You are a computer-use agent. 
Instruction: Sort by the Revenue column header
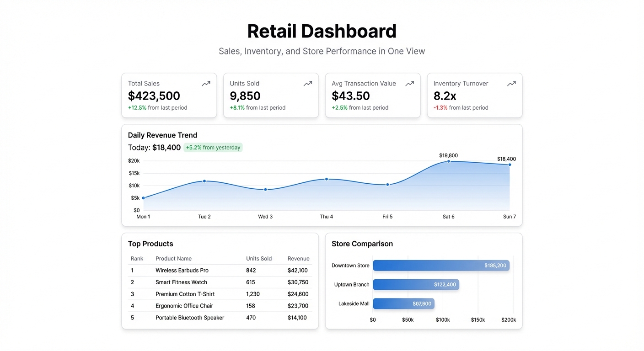pyautogui.click(x=298, y=258)
